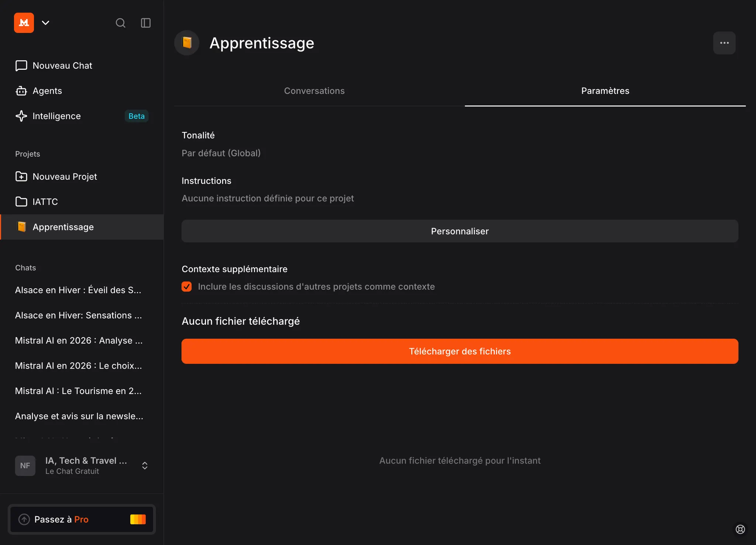Screen dimensions: 756x545
Task: Click the Passez à Pro upgrade button
Action: pyautogui.click(x=82, y=519)
